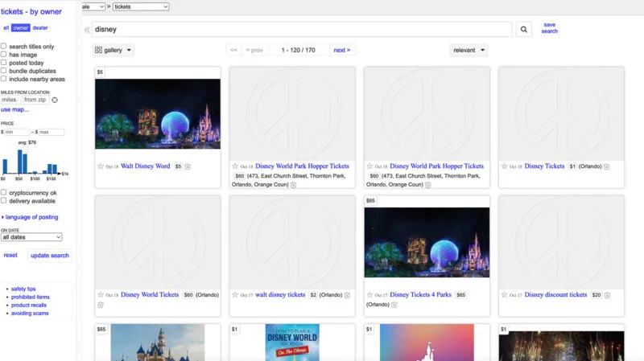Open safety tips link
The image size is (644, 361).
click(x=23, y=289)
